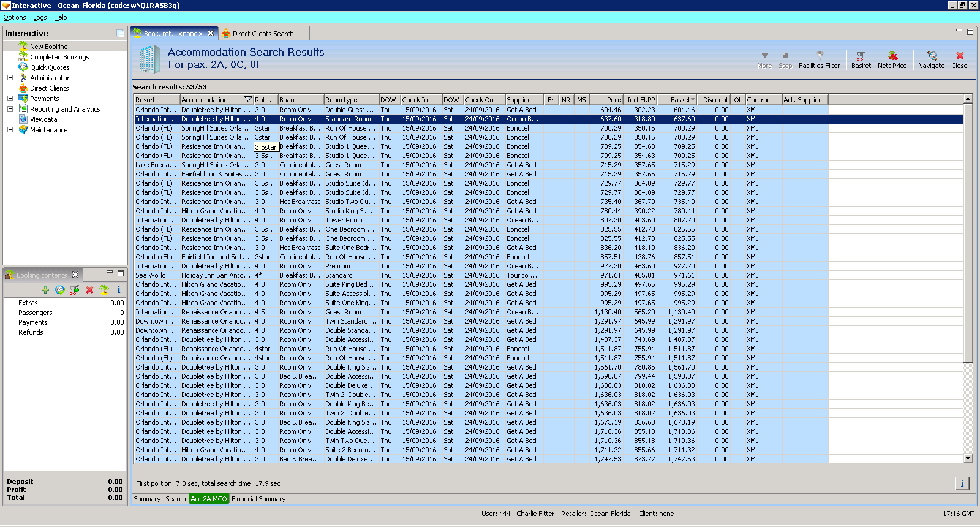Click the red X delete icon in Booking contents
The image size is (980, 527).
click(89, 290)
